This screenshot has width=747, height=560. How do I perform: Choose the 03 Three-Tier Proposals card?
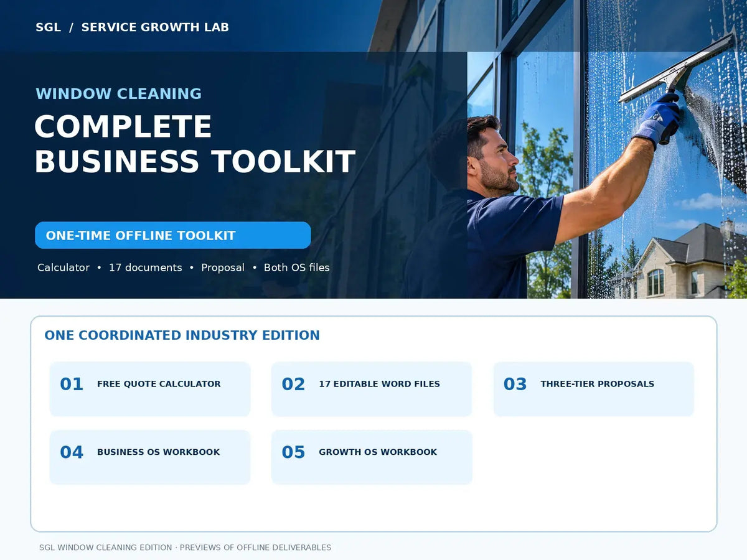[x=593, y=389]
